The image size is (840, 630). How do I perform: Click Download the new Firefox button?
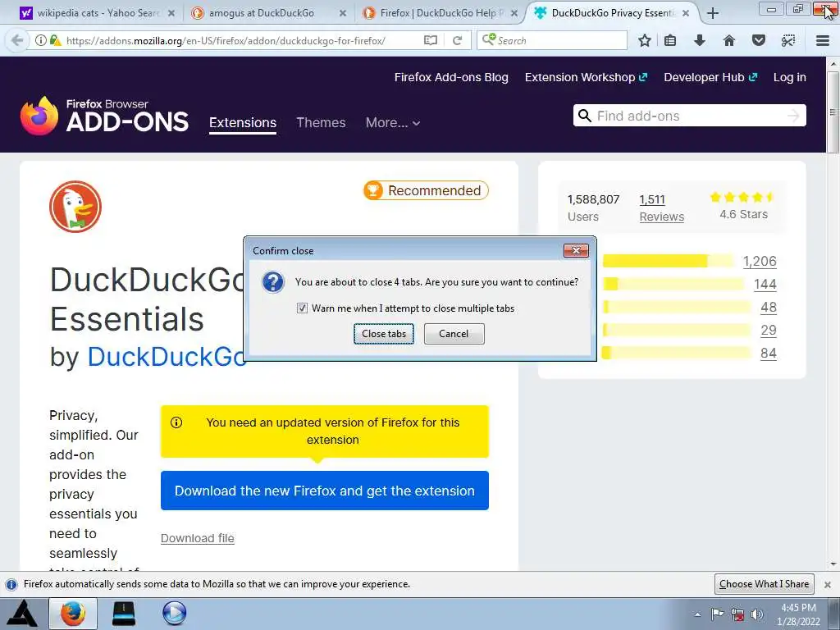pos(325,491)
